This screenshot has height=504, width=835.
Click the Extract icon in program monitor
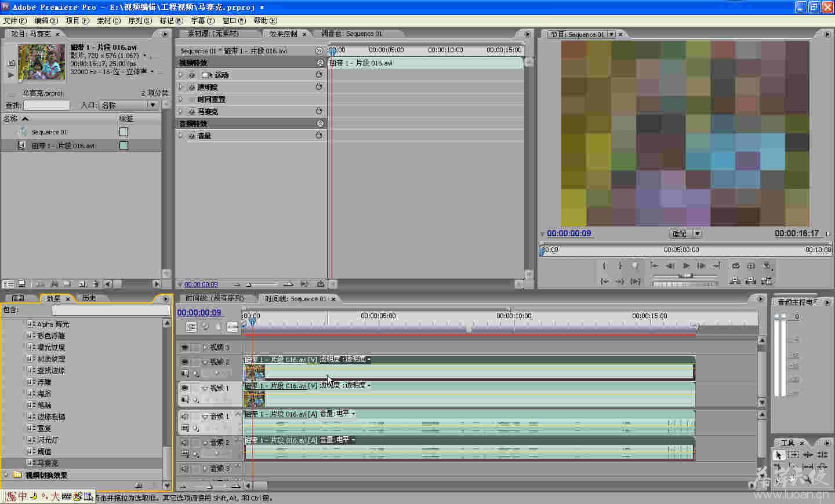pyautogui.click(x=751, y=281)
